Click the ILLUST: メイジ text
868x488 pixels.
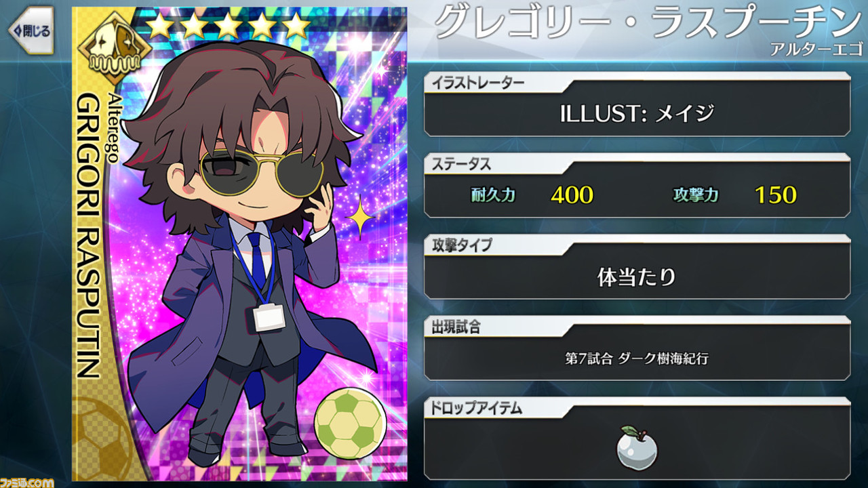(x=637, y=113)
